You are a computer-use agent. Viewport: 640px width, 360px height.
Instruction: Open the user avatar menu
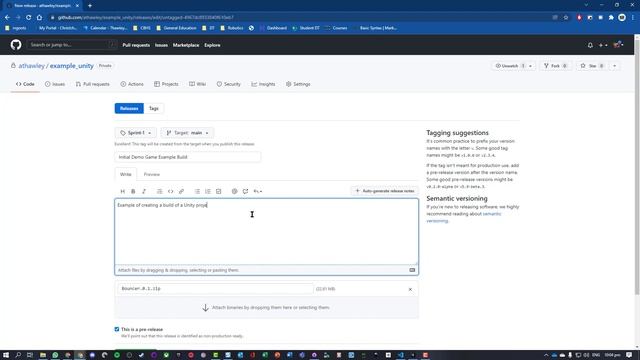[618, 44]
